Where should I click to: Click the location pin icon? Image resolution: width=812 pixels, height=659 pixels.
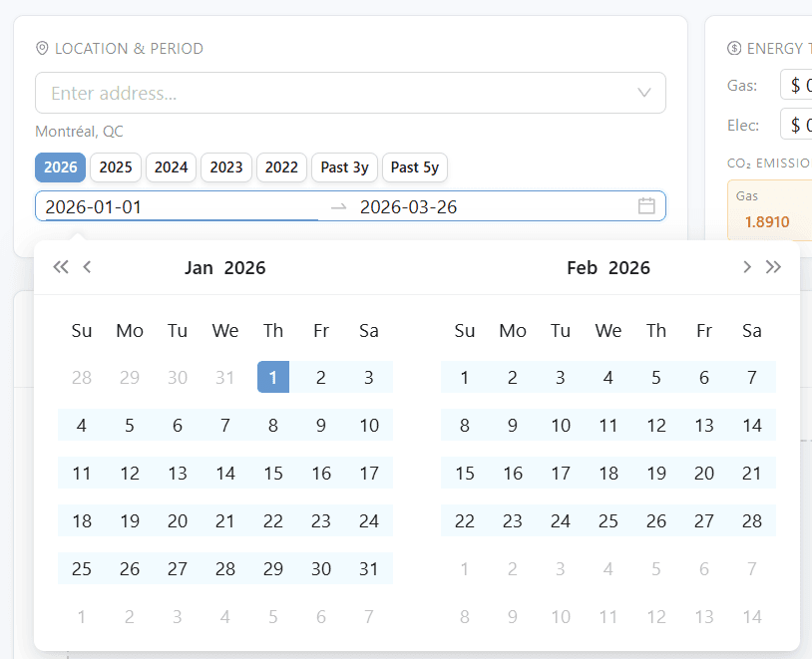click(x=42, y=48)
